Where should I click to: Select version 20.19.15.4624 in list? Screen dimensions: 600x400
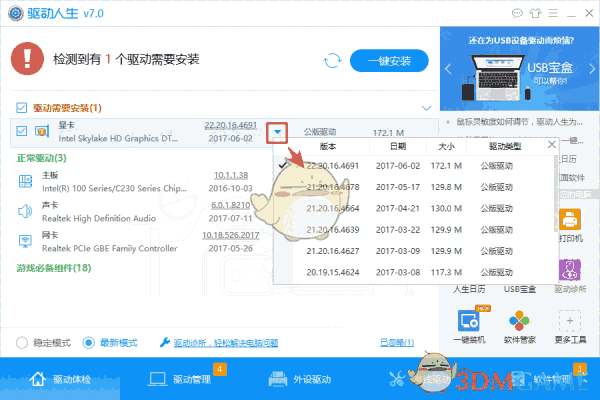pos(333,273)
